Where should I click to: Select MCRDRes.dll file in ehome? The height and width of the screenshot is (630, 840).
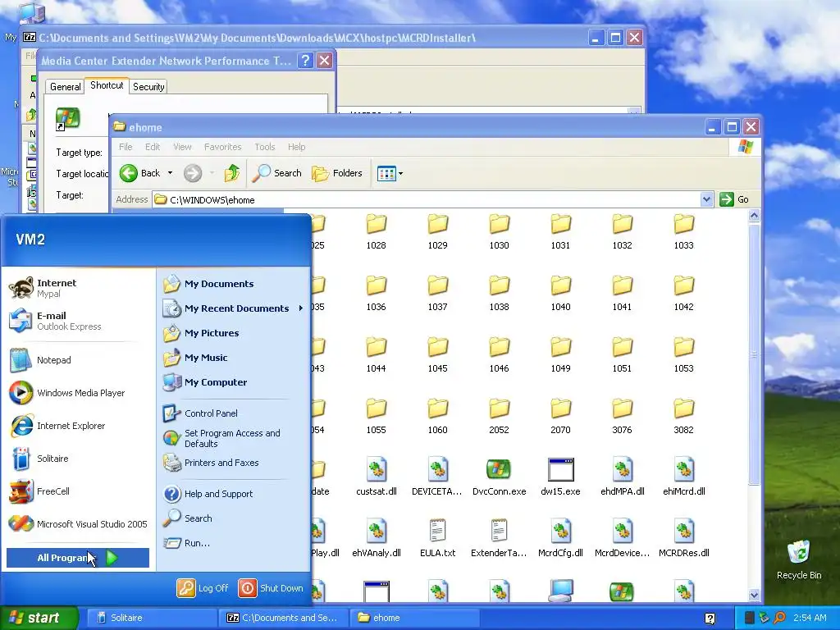[683, 538]
